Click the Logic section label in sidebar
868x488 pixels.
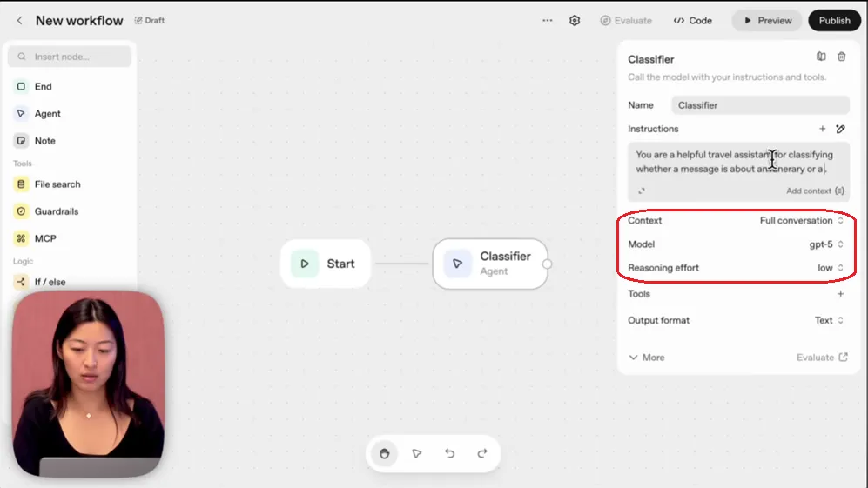coord(23,261)
